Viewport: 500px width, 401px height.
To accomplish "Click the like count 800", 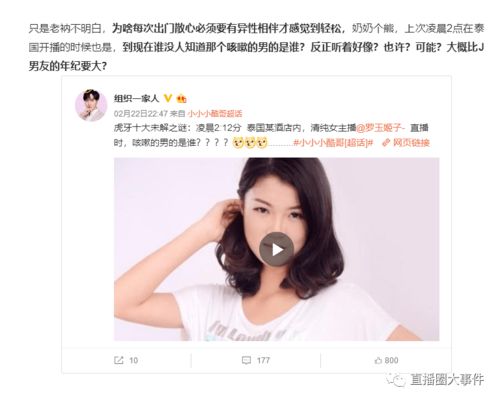I will point(391,360).
